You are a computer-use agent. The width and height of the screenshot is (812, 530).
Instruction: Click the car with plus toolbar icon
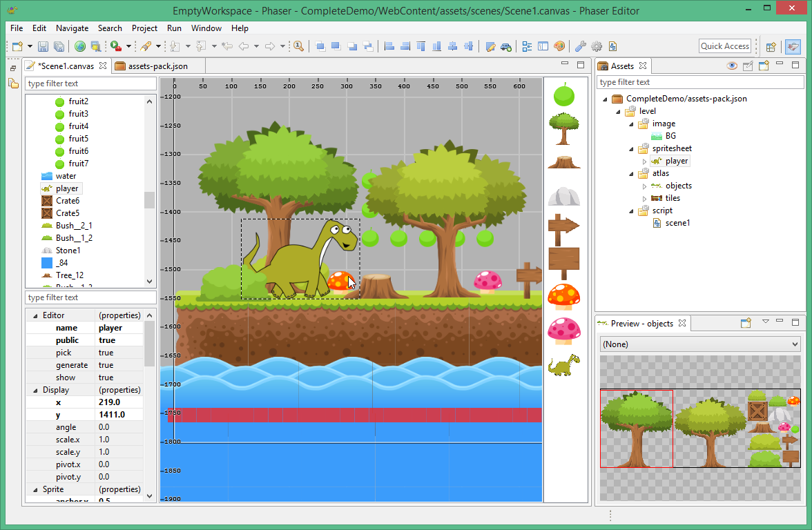tap(506, 47)
